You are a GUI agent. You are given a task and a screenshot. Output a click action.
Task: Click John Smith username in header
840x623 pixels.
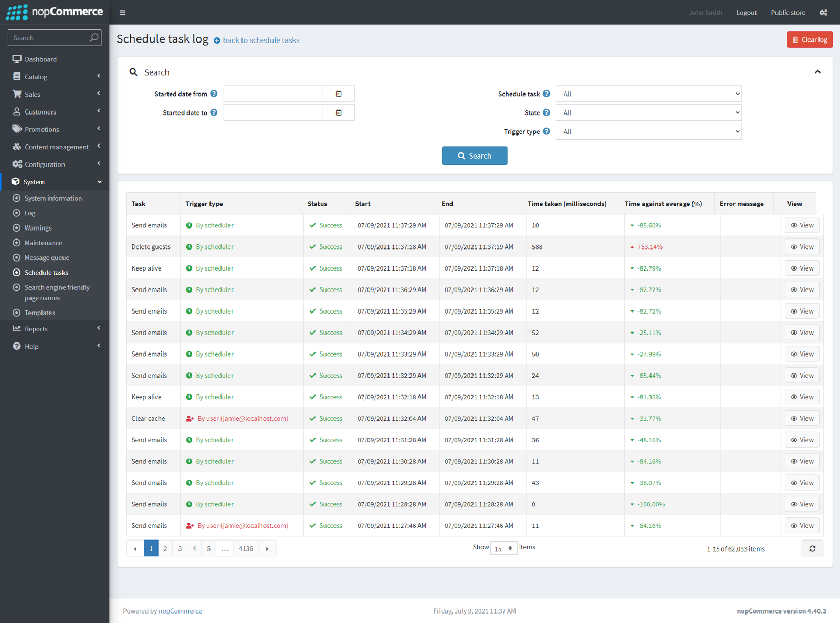click(x=706, y=13)
